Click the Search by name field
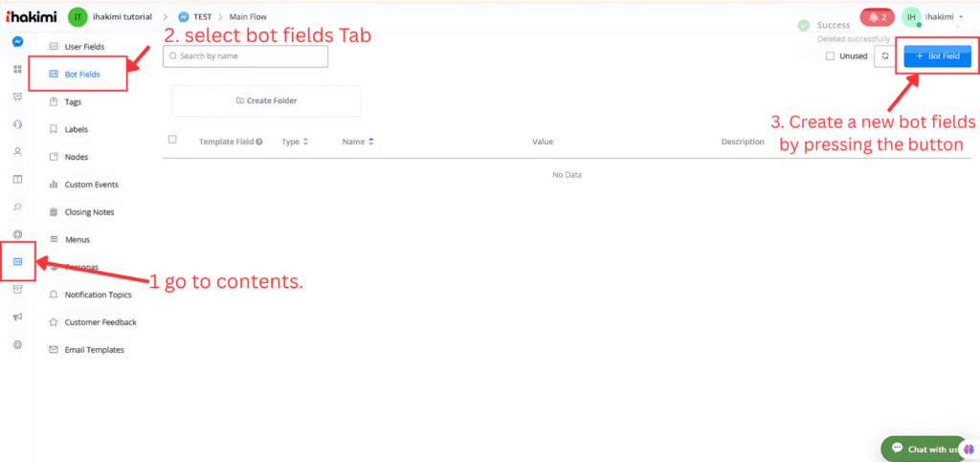The height and width of the screenshot is (462, 980). 246,56
